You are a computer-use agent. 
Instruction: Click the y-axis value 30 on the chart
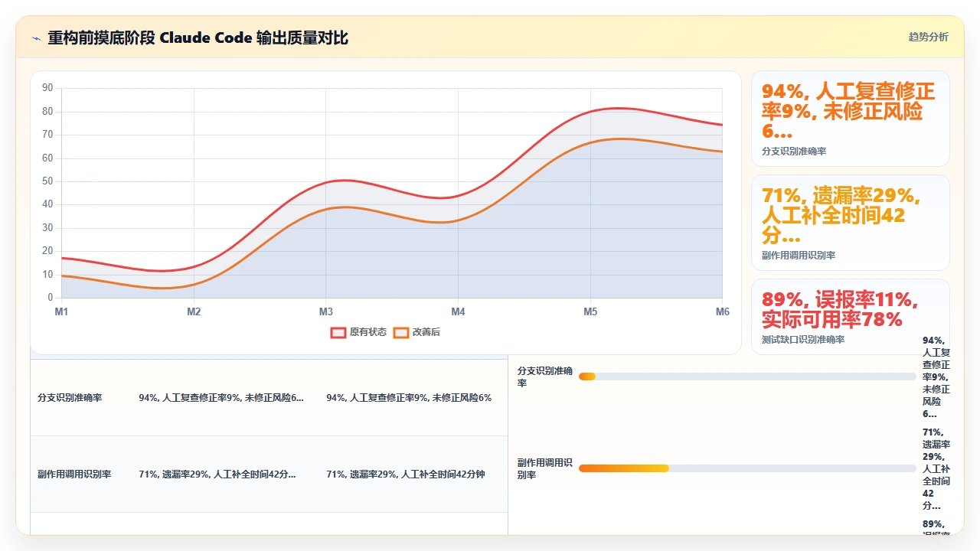point(47,228)
